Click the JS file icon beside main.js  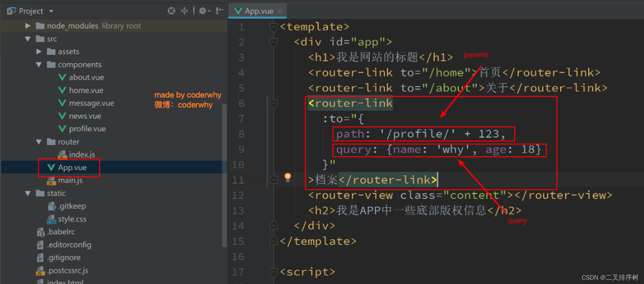click(51, 181)
